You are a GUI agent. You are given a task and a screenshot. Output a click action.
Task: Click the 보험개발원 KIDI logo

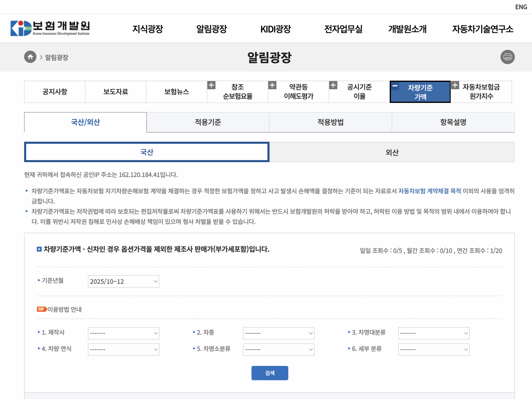click(50, 28)
